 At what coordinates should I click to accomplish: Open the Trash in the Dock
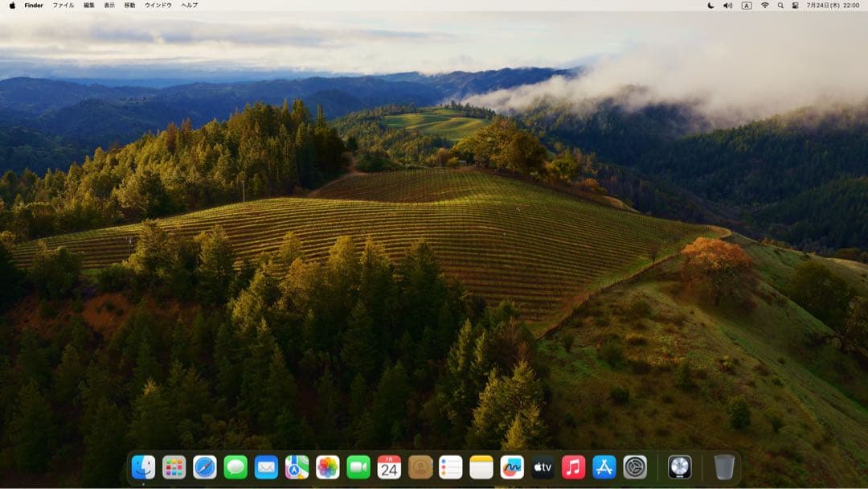pos(724,467)
